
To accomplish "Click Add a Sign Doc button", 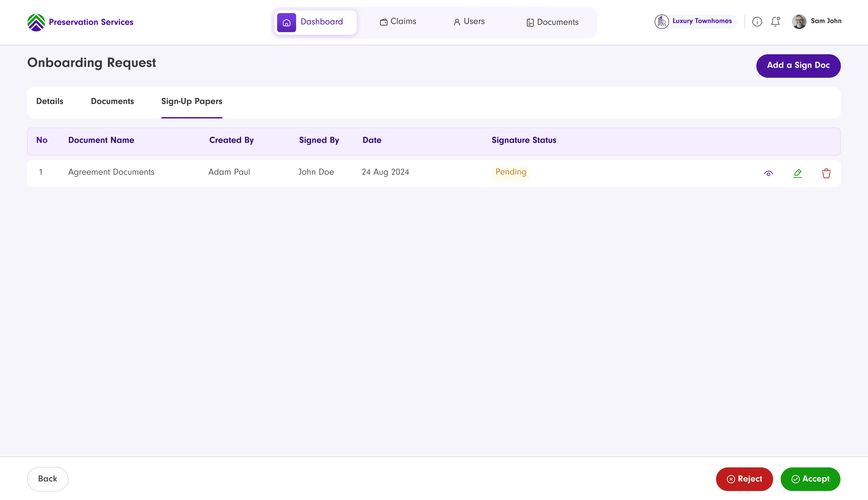I will [x=798, y=66].
